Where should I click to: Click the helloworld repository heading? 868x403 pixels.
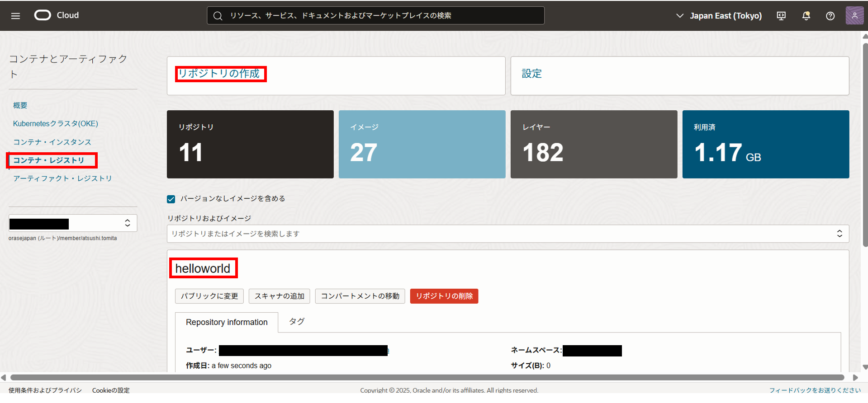[203, 268]
